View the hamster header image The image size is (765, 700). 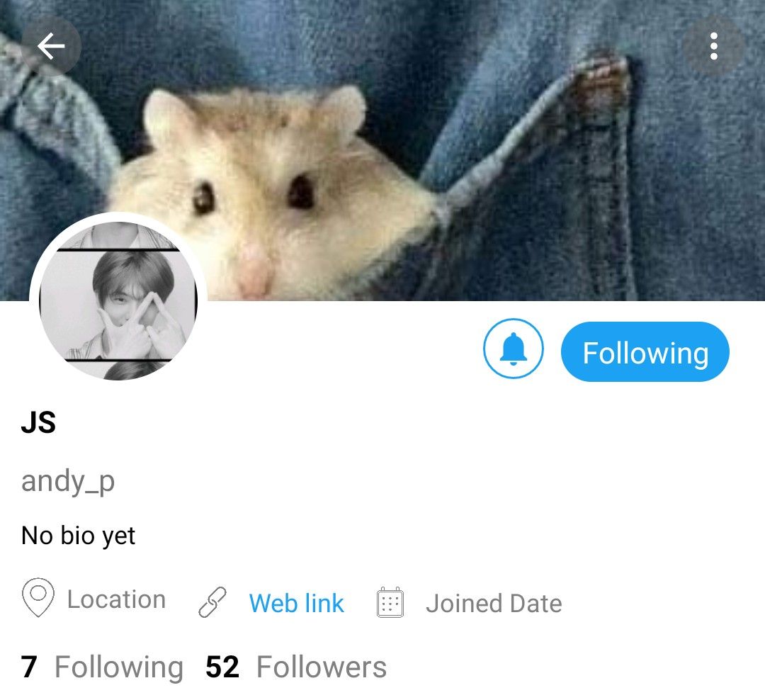tap(382, 150)
